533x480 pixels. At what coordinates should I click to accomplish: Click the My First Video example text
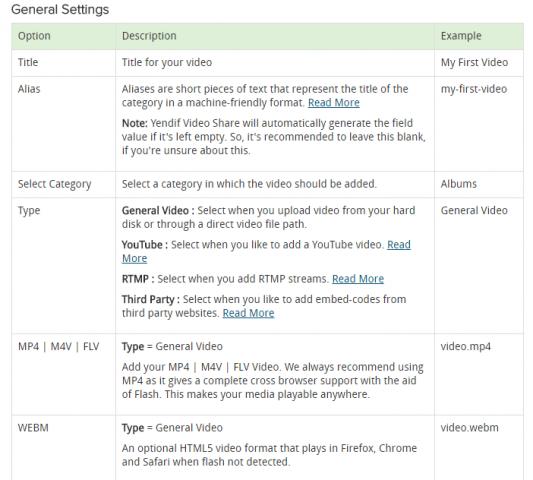474,63
